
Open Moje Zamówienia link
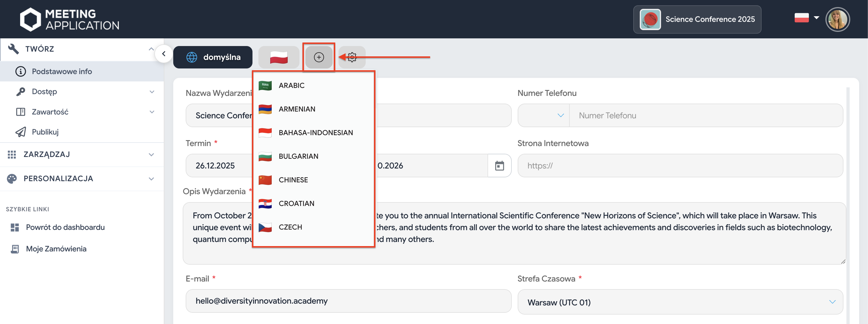(56, 249)
